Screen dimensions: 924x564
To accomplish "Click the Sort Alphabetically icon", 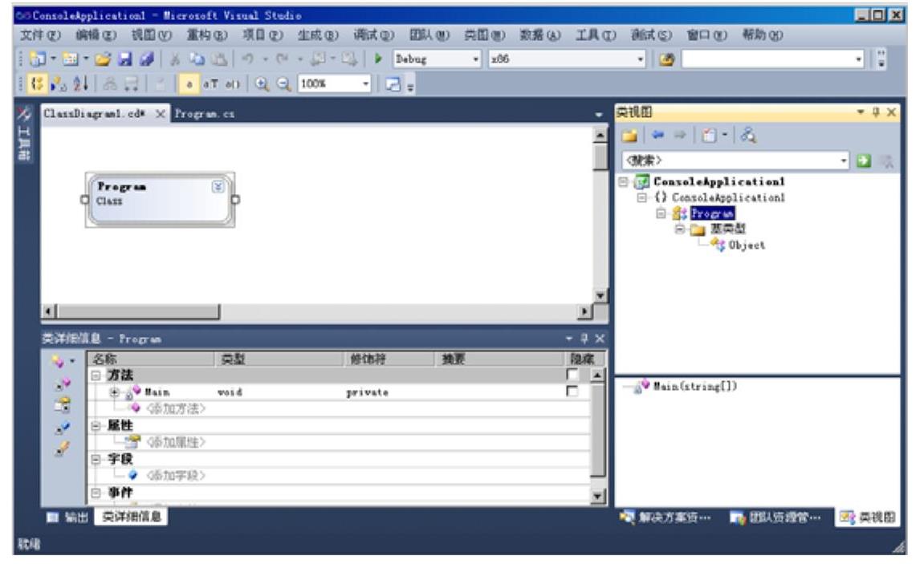I will [x=81, y=84].
